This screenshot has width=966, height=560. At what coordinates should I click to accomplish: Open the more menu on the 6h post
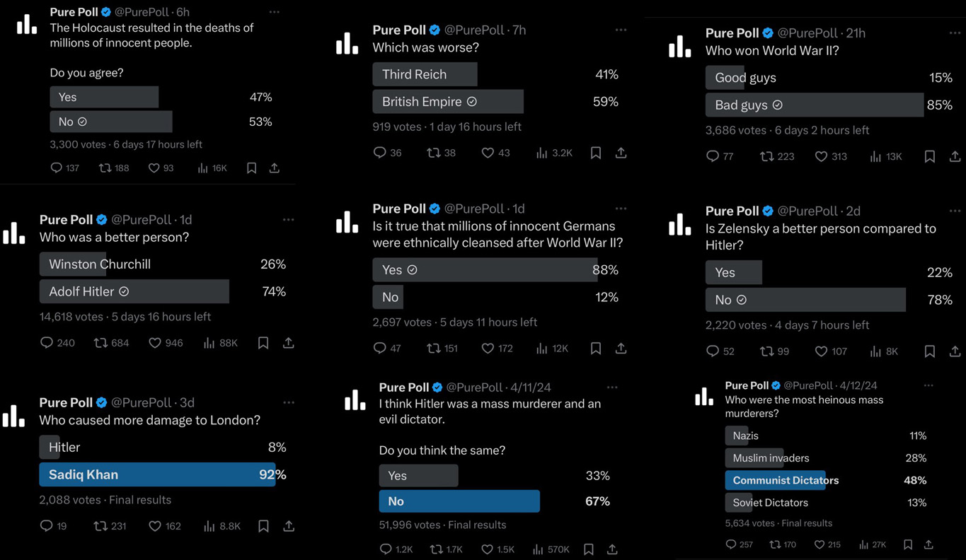(275, 12)
